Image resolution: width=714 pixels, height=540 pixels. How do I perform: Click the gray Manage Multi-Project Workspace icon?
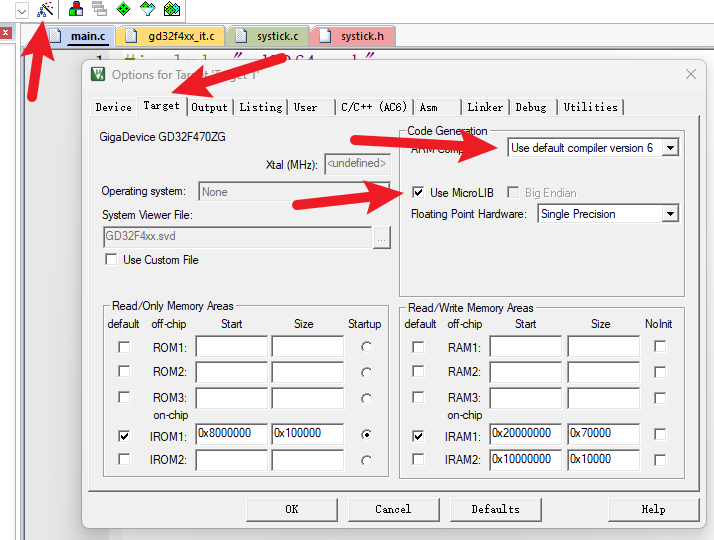[x=99, y=8]
